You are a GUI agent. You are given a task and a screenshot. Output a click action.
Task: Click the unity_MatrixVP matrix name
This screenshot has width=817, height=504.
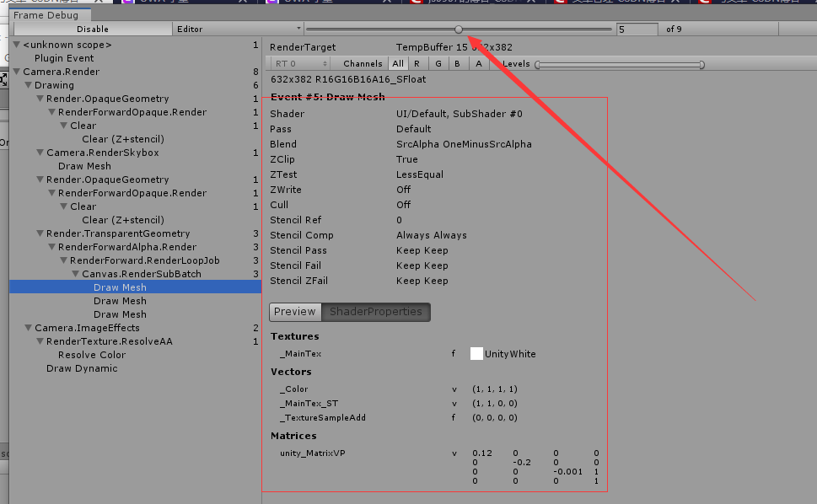(x=313, y=453)
